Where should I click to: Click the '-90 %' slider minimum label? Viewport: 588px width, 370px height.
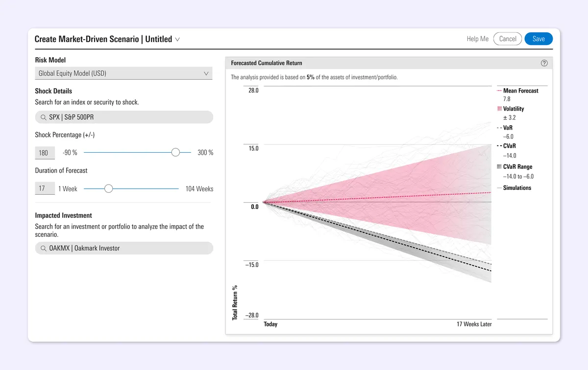(70, 153)
